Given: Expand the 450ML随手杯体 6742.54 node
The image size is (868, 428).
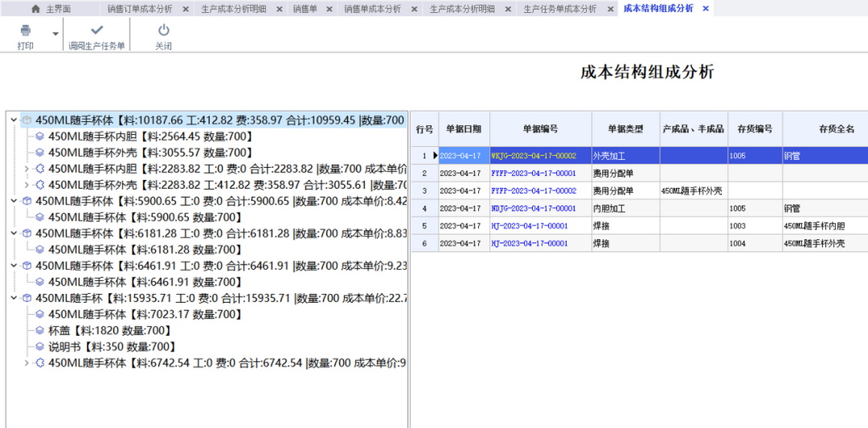Looking at the screenshot, I should pos(27,363).
